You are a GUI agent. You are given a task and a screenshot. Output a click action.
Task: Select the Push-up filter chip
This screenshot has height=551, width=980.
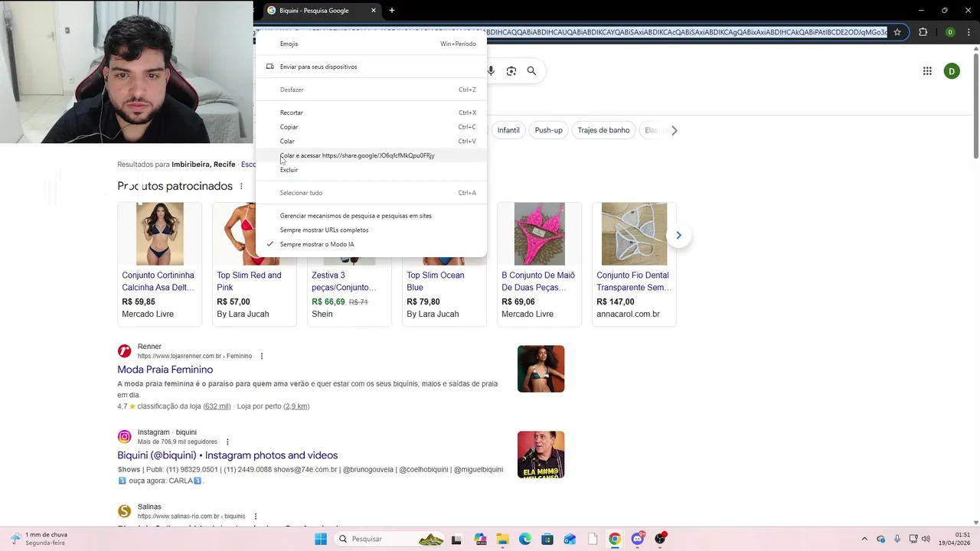point(548,130)
